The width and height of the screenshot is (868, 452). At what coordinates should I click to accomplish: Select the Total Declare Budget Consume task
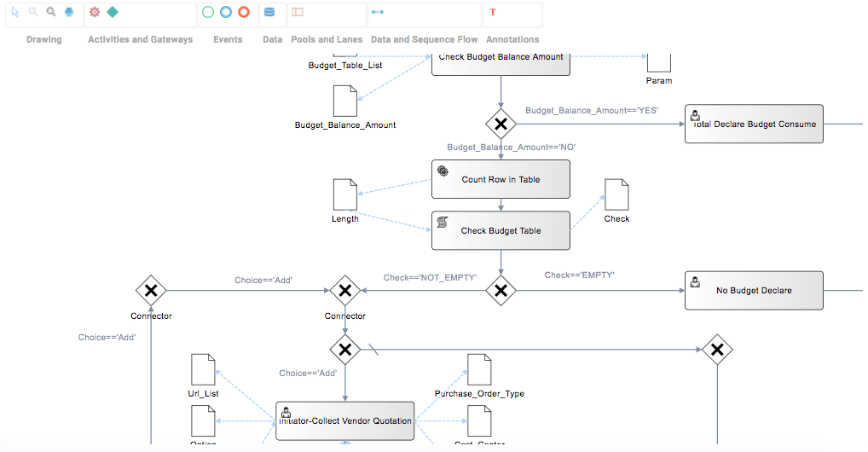[754, 124]
